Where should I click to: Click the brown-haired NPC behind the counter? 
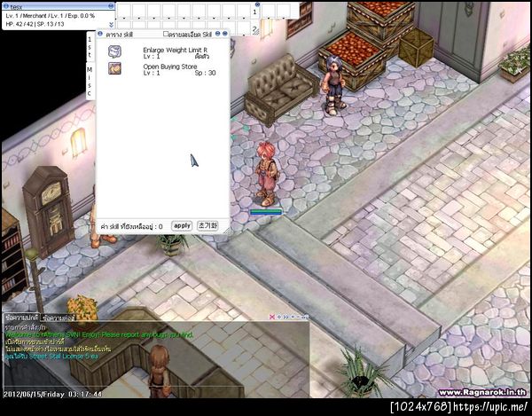(159, 371)
